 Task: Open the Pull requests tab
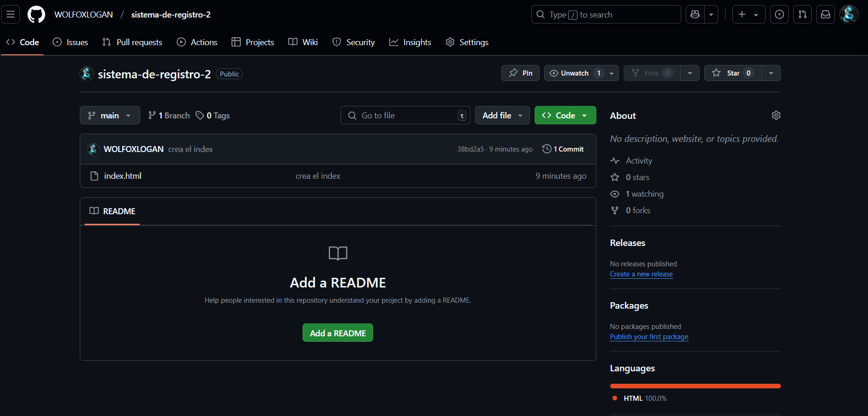pyautogui.click(x=132, y=42)
